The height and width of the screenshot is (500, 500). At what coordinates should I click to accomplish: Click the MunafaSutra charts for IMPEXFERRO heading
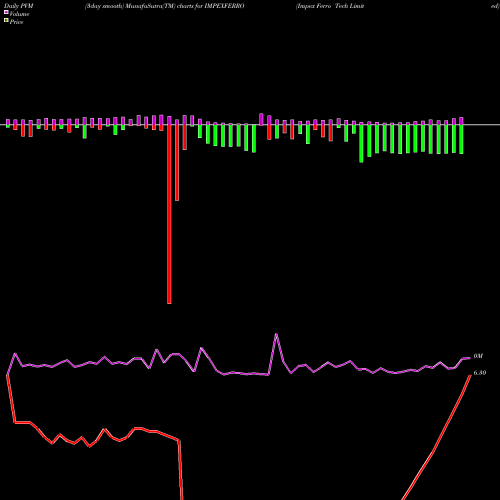click(165, 6)
